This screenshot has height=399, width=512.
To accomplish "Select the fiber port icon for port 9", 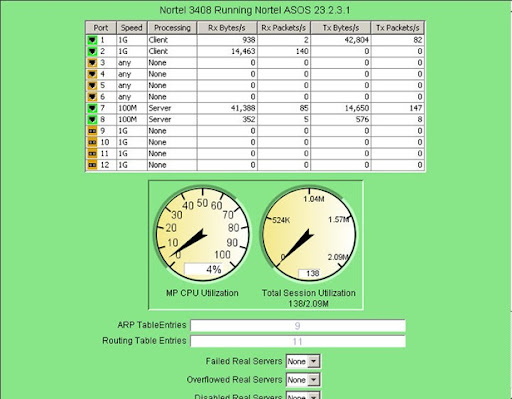I will click(x=92, y=131).
